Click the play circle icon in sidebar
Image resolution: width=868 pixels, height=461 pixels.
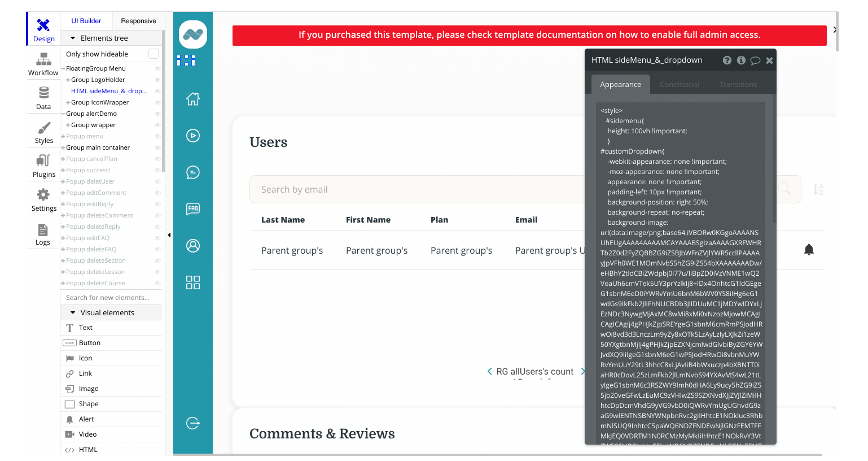(193, 136)
